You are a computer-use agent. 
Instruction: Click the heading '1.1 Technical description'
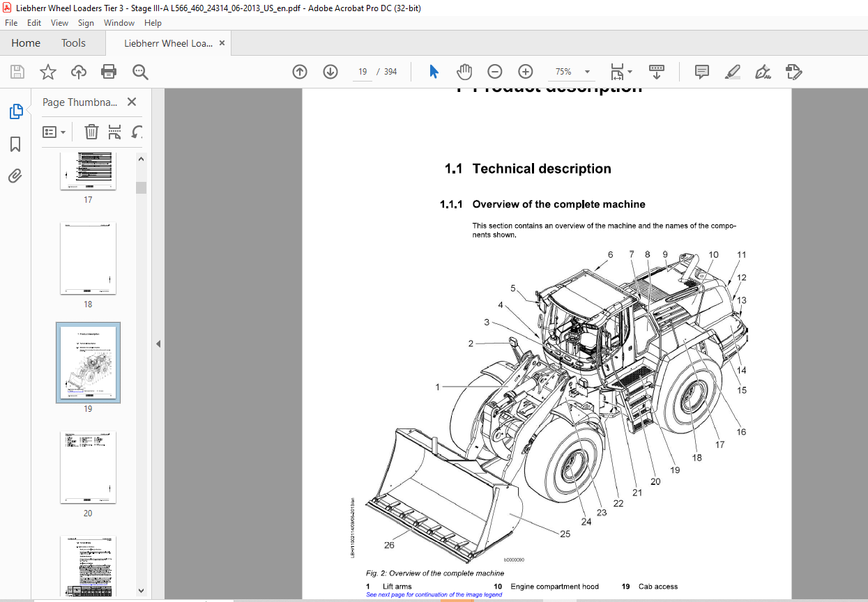528,169
